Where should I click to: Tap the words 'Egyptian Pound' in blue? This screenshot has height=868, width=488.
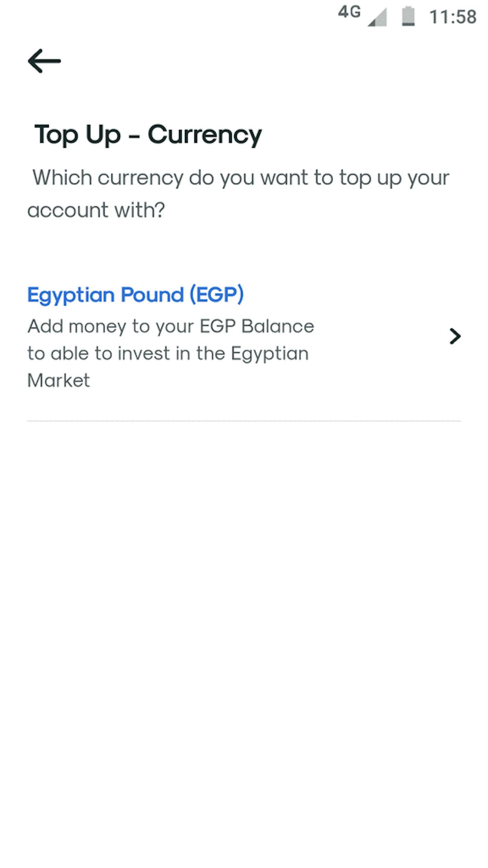105,295
